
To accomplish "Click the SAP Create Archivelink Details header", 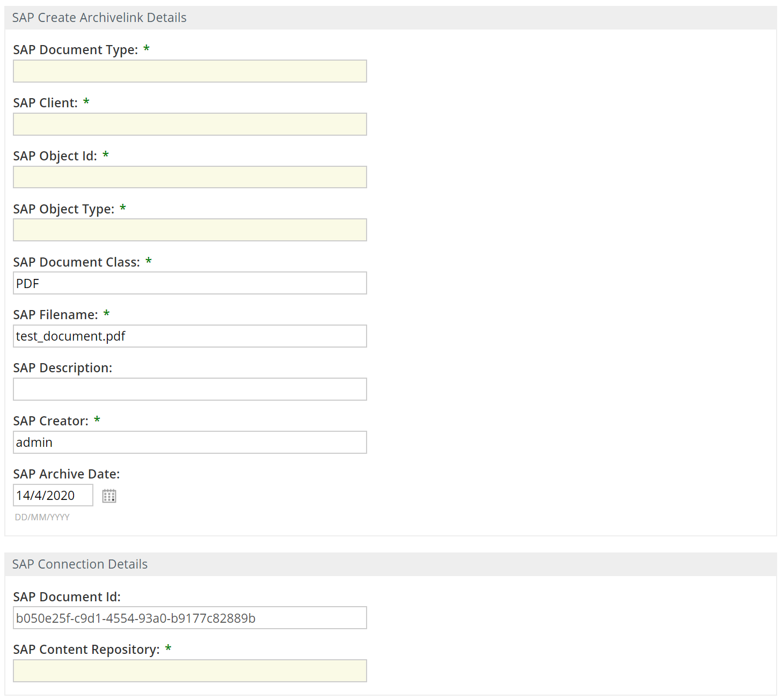I will tap(99, 17).
